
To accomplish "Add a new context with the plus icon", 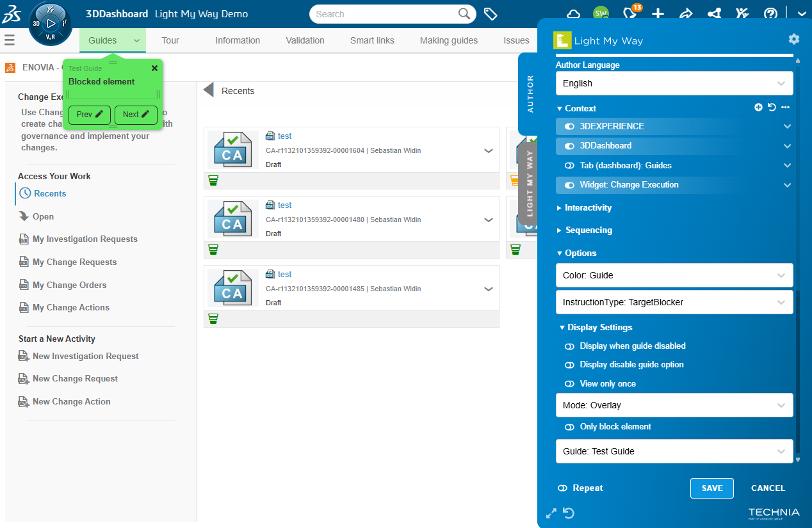I will [x=758, y=108].
